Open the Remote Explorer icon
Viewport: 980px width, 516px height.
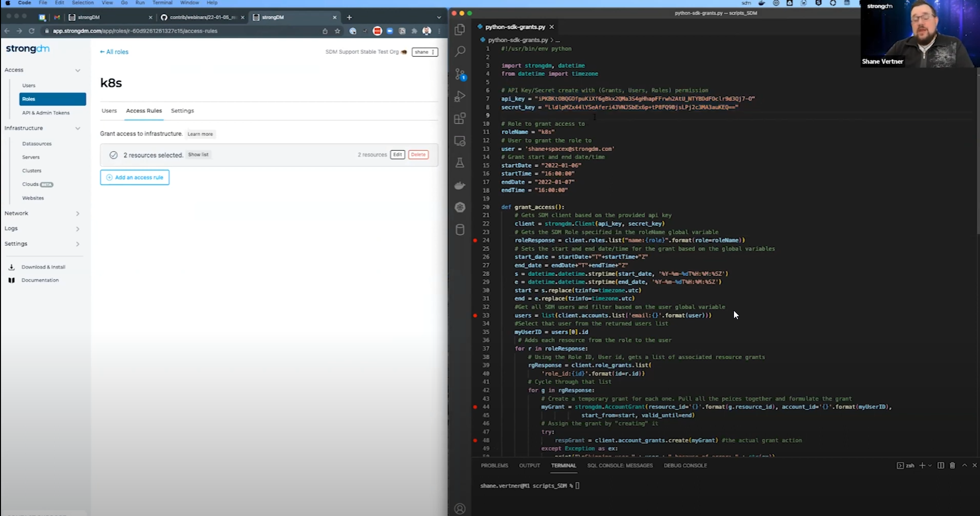[x=460, y=141]
